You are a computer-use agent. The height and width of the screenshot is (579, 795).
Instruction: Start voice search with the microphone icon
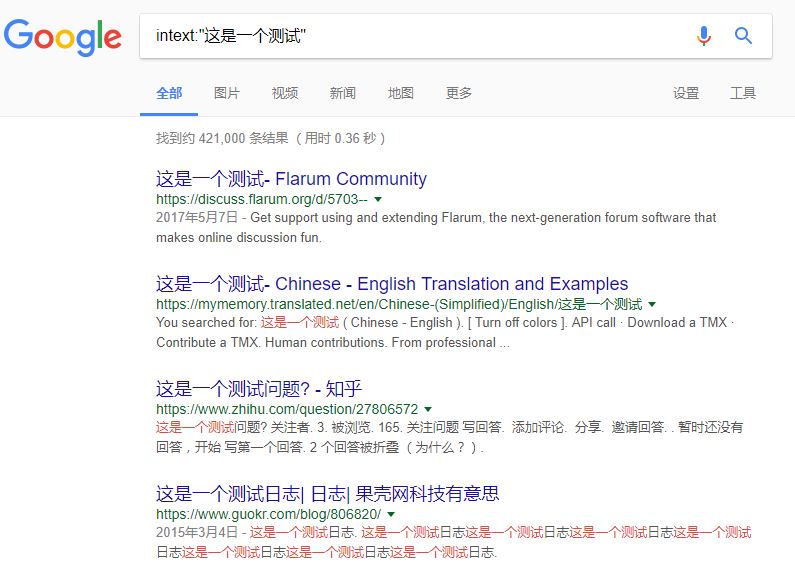pyautogui.click(x=704, y=35)
